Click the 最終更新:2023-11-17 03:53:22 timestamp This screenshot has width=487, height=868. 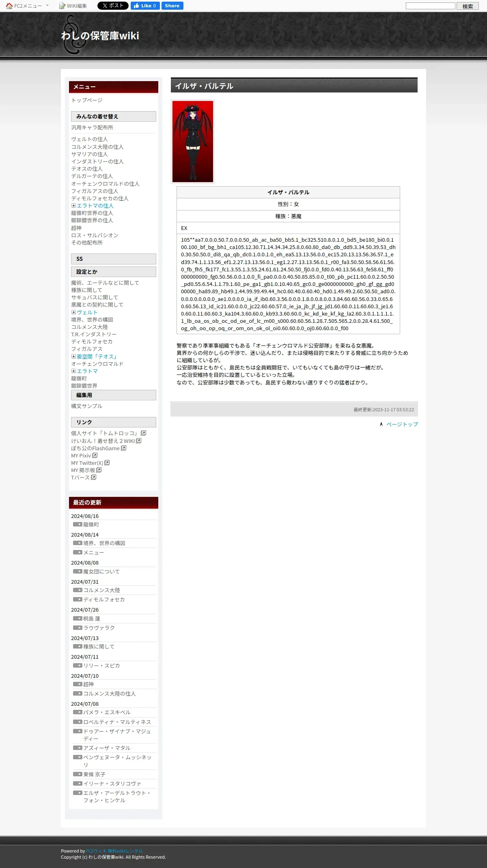(384, 410)
